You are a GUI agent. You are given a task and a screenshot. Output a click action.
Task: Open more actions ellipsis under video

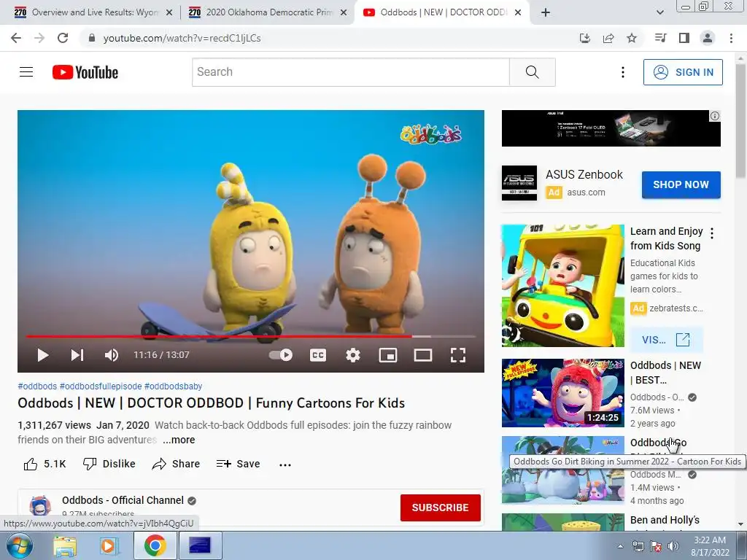tap(285, 464)
